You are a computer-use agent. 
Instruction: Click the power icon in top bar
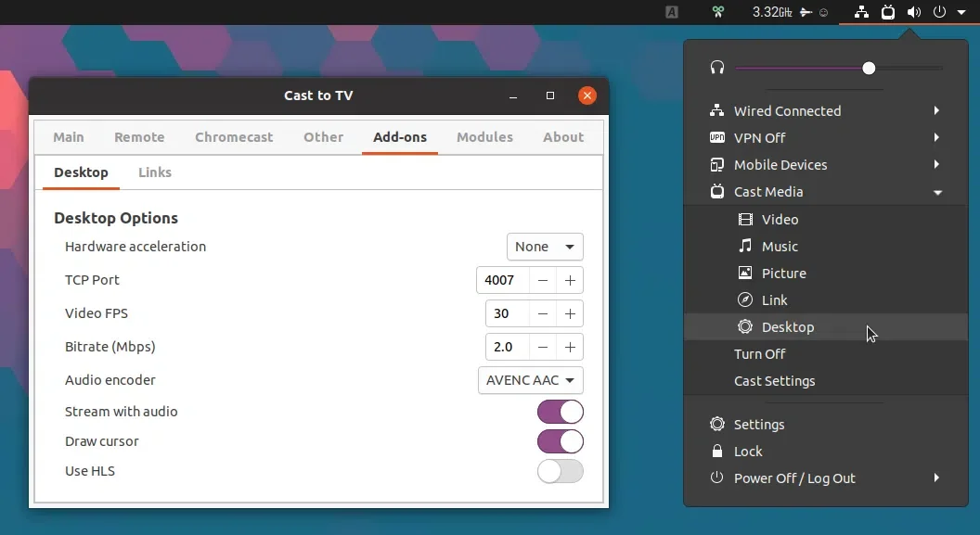(939, 12)
